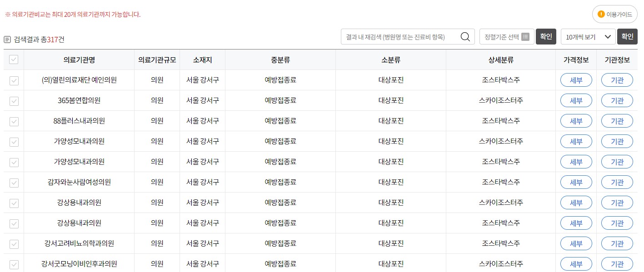Viewport: 644px width, 272px height.
Task: Toggle checkbox for (의)열린의료재단 예인의원
Action: (14, 80)
